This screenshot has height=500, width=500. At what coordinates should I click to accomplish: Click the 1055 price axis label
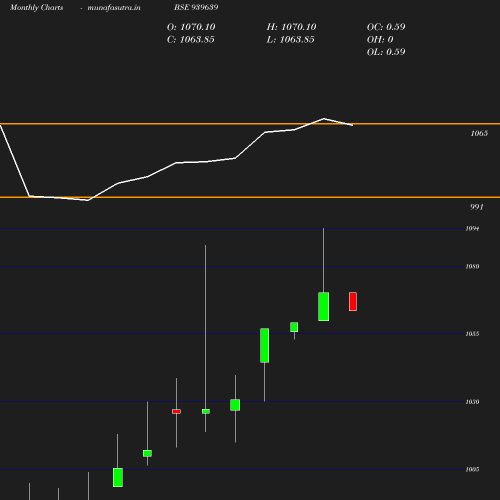tap(472, 334)
